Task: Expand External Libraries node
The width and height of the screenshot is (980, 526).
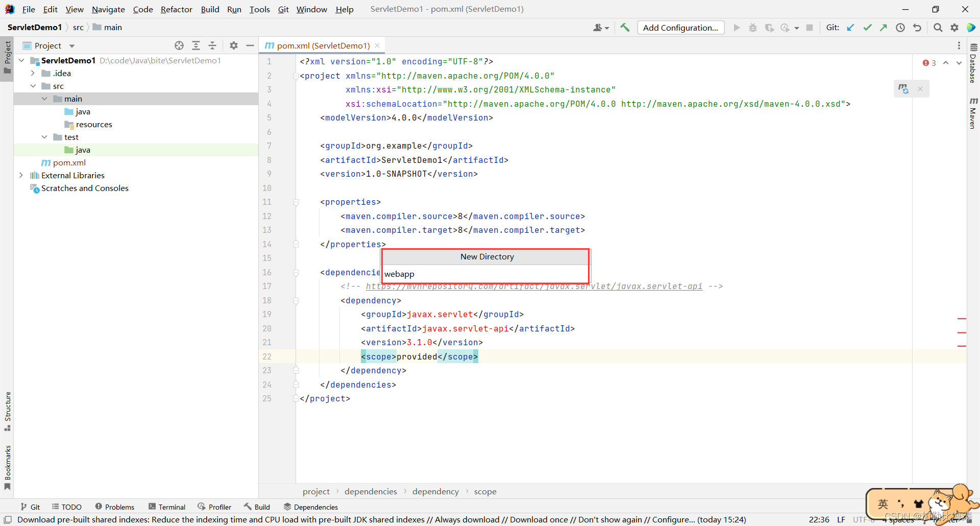Action: click(21, 175)
